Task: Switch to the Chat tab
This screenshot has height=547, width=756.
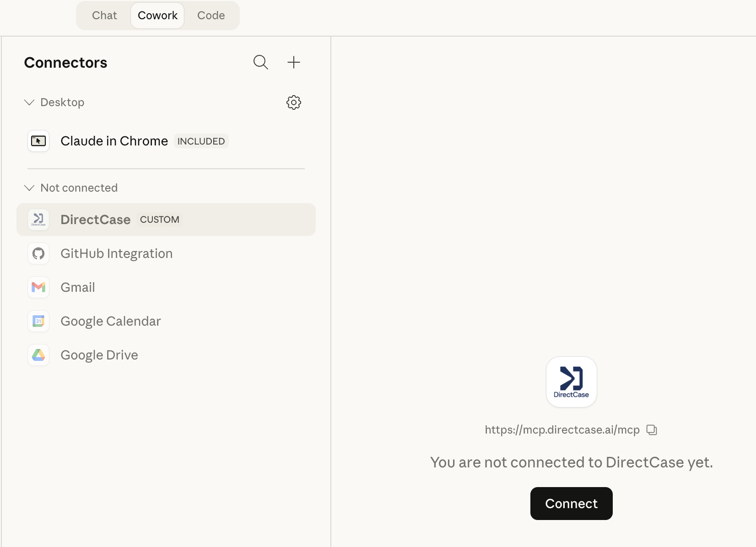Action: pyautogui.click(x=104, y=16)
